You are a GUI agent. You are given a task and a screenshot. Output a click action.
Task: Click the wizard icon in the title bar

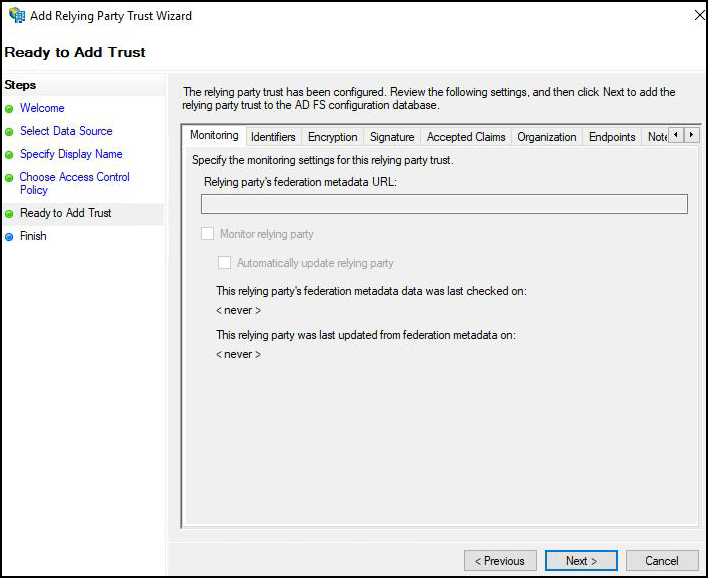pyautogui.click(x=16, y=16)
